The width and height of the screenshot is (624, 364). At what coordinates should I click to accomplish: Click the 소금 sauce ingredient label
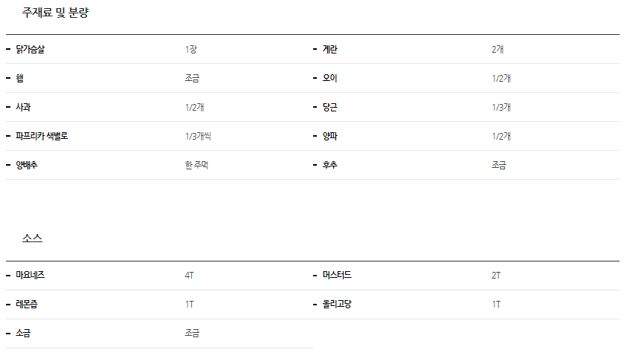coord(24,334)
